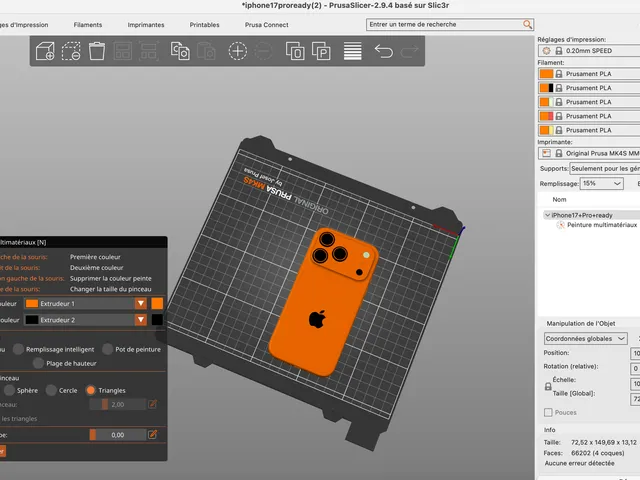This screenshot has height=480, width=640.
Task: Click the black Extrudeur 2 color swatch
Action: click(x=157, y=320)
